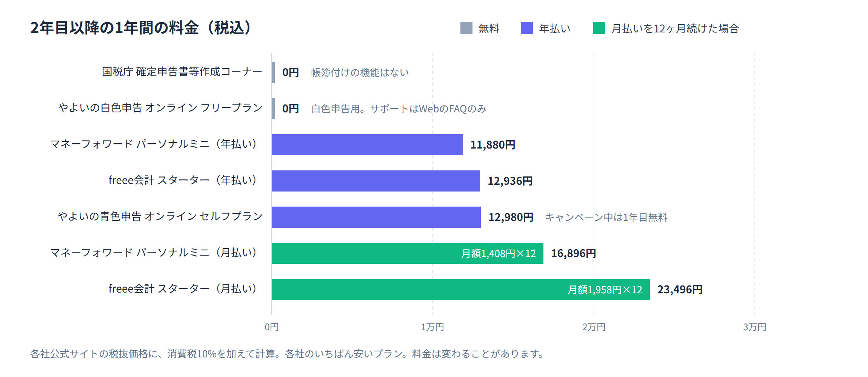Click the 年払い legend label
Image resolution: width=868 pixels, height=377 pixels.
[x=555, y=28]
